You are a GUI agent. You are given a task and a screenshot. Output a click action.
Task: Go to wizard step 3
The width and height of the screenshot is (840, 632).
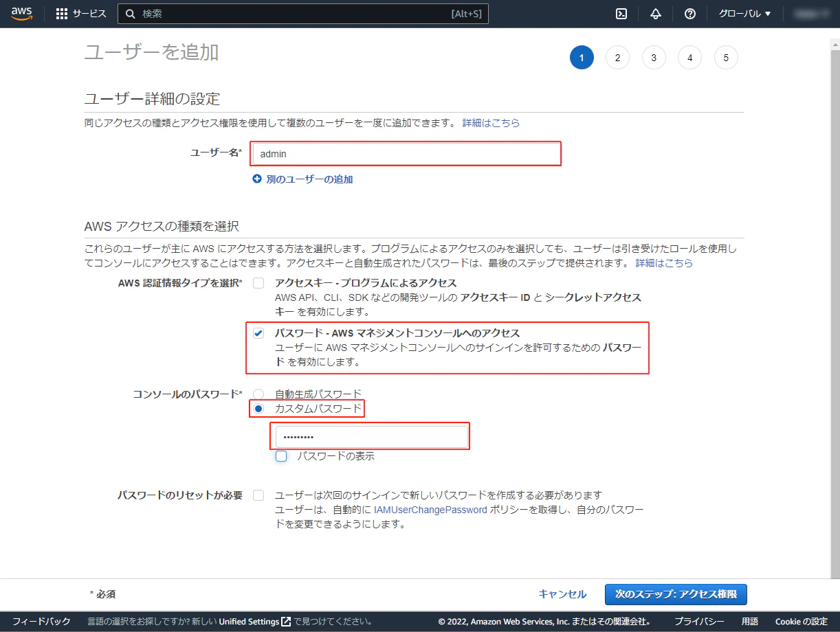pos(654,58)
